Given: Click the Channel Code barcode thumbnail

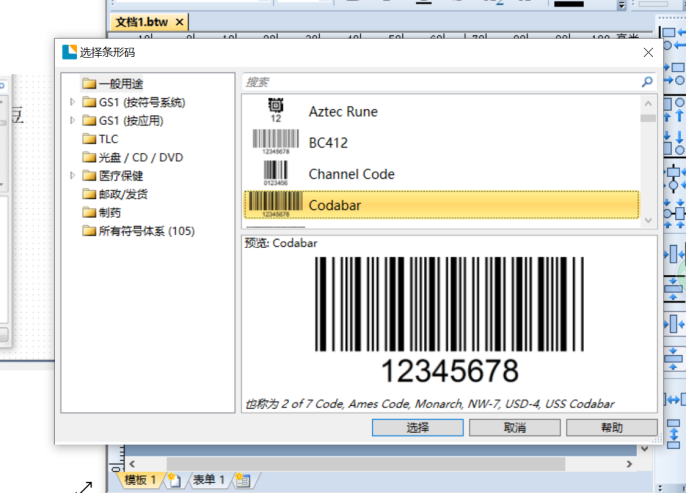Looking at the screenshot, I should click(x=276, y=173).
